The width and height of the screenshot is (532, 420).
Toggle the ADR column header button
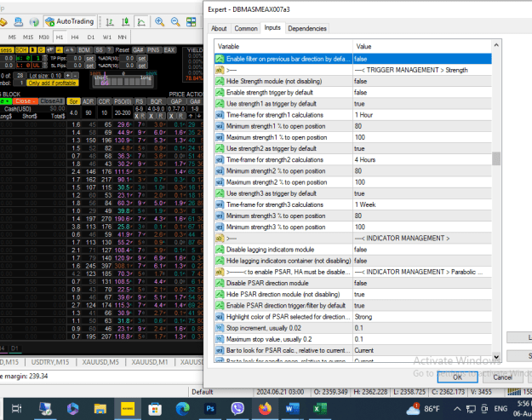[x=89, y=101]
